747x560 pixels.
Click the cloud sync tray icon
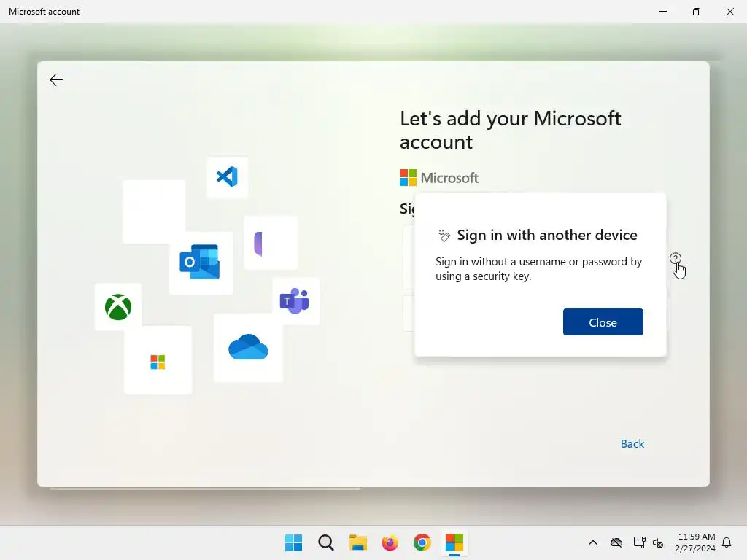(x=616, y=542)
